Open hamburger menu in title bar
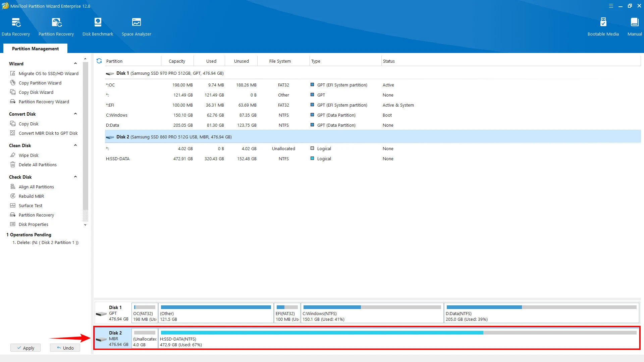The height and width of the screenshot is (362, 644). pos(611,6)
